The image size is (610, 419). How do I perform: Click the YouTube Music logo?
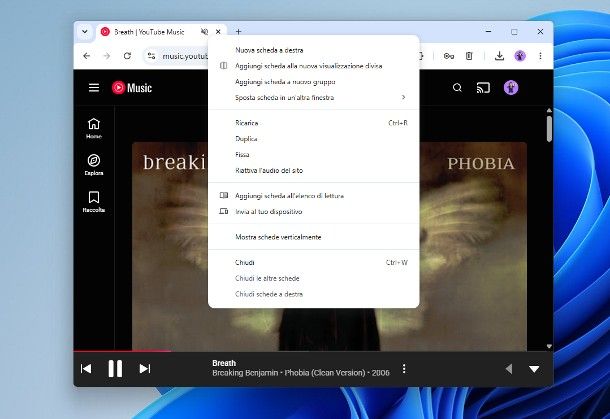pyautogui.click(x=132, y=88)
